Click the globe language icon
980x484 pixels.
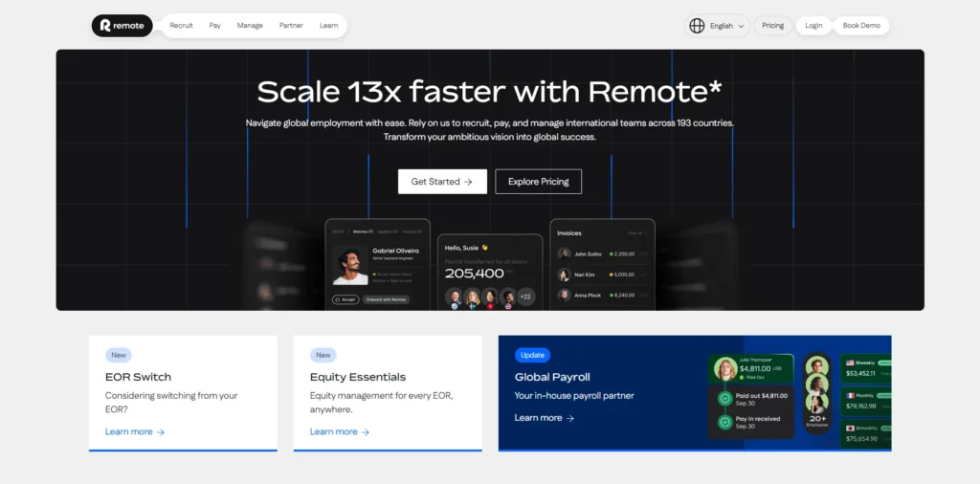(697, 26)
